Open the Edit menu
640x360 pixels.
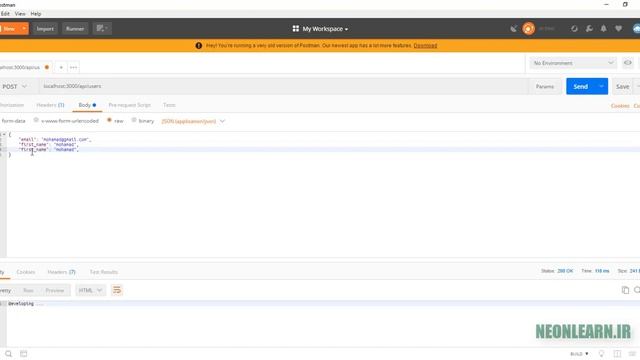tap(5, 13)
